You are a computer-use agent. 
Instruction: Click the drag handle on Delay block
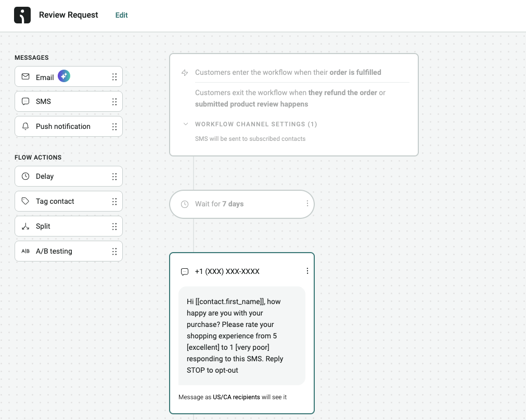point(114,177)
